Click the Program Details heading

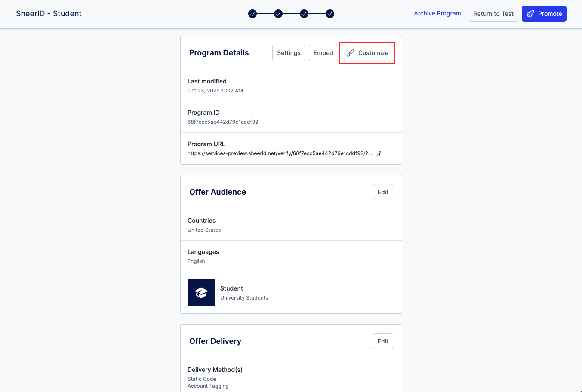219,53
